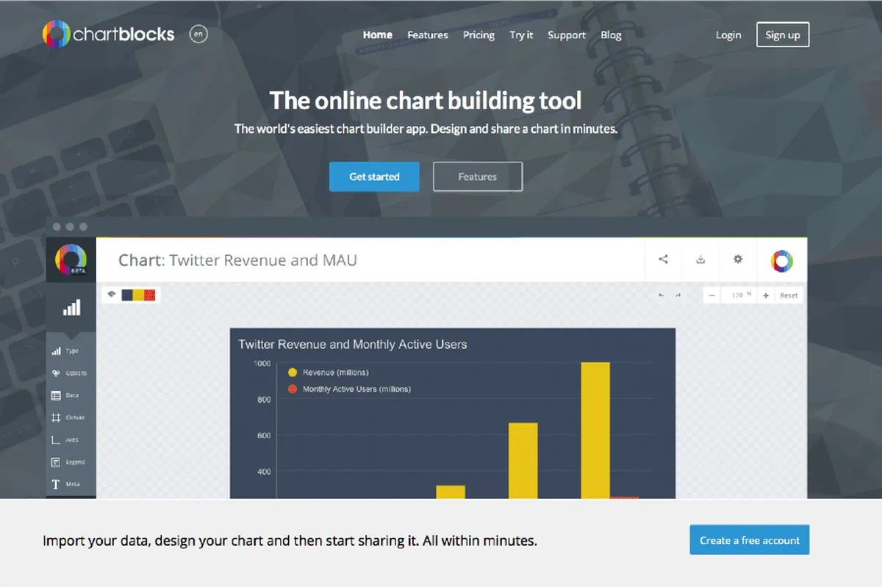Open chart settings gear icon
Screen dimensions: 882x588
[x=738, y=259]
